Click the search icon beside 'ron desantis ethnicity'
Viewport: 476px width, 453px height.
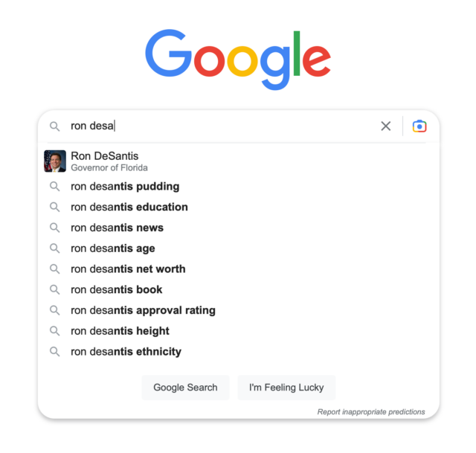54,352
